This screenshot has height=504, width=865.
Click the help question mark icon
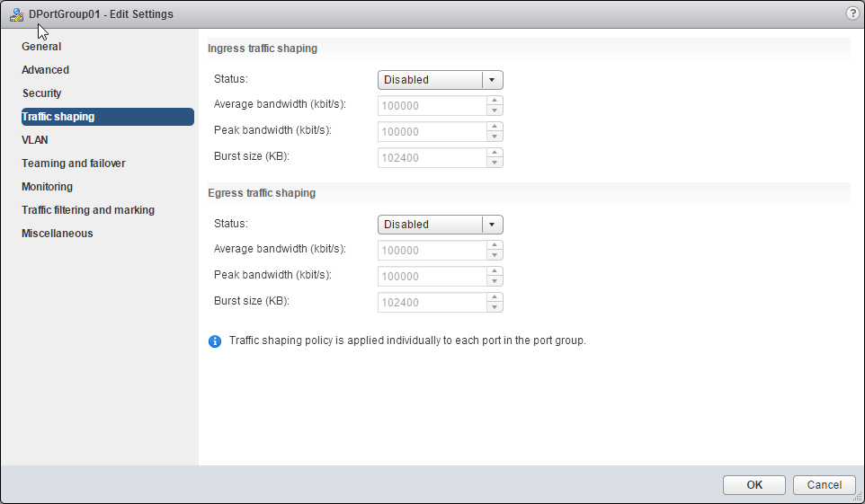(x=852, y=13)
